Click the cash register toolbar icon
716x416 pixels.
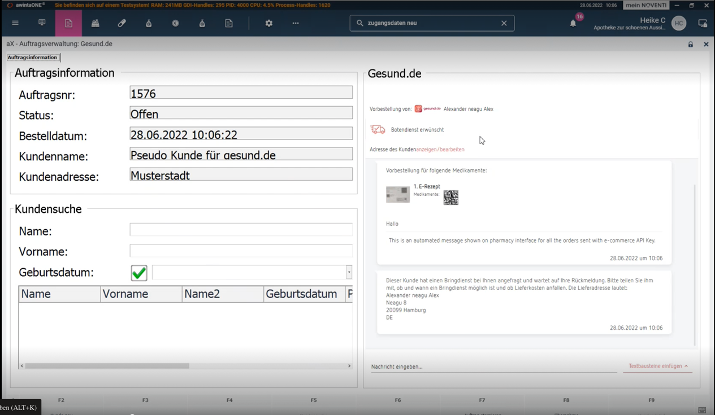click(95, 23)
